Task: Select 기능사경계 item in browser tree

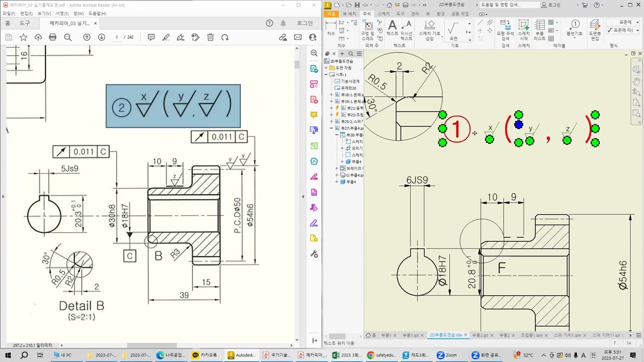Action: click(350, 81)
